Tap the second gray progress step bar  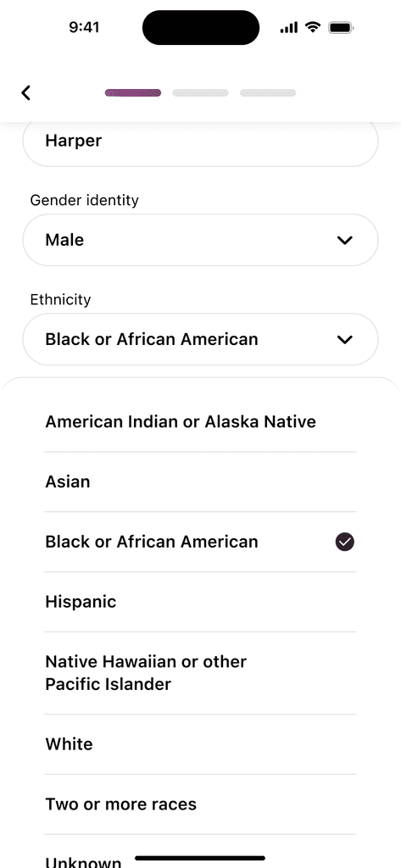coord(200,92)
